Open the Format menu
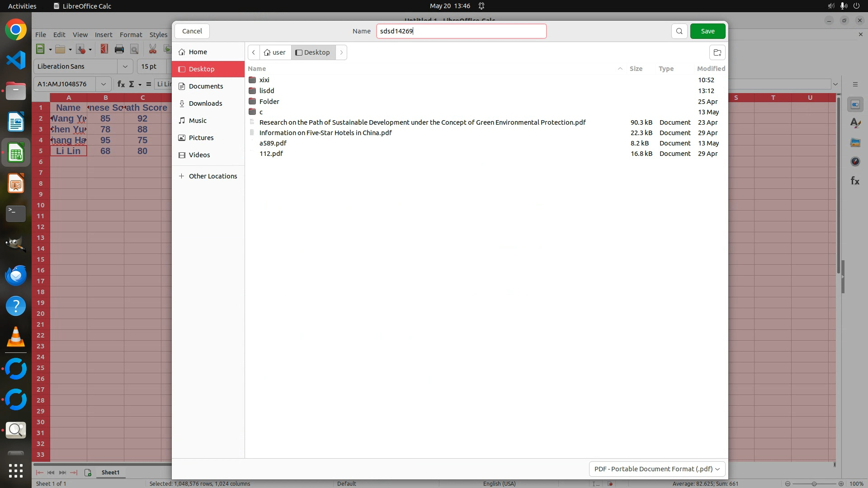Viewport: 868px width, 488px height. pyautogui.click(x=131, y=35)
